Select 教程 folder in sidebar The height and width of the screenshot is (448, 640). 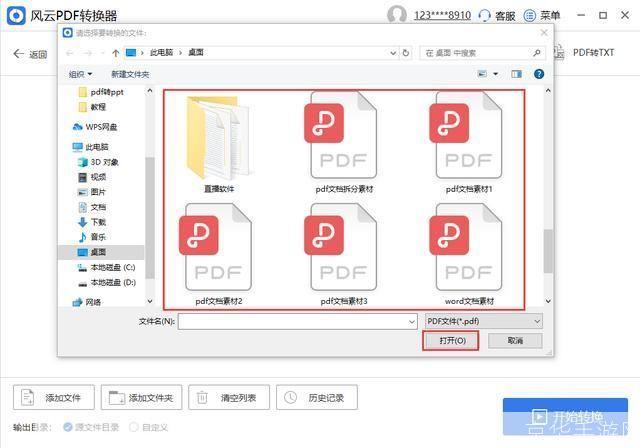click(92, 107)
